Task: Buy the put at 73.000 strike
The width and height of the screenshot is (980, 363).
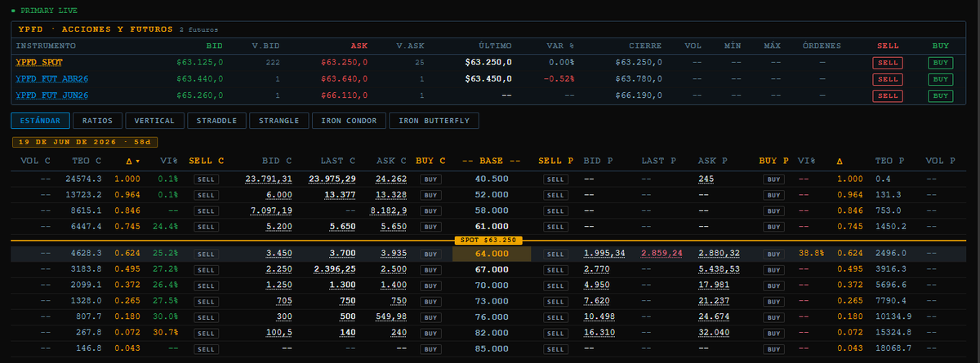Action: pos(773,301)
